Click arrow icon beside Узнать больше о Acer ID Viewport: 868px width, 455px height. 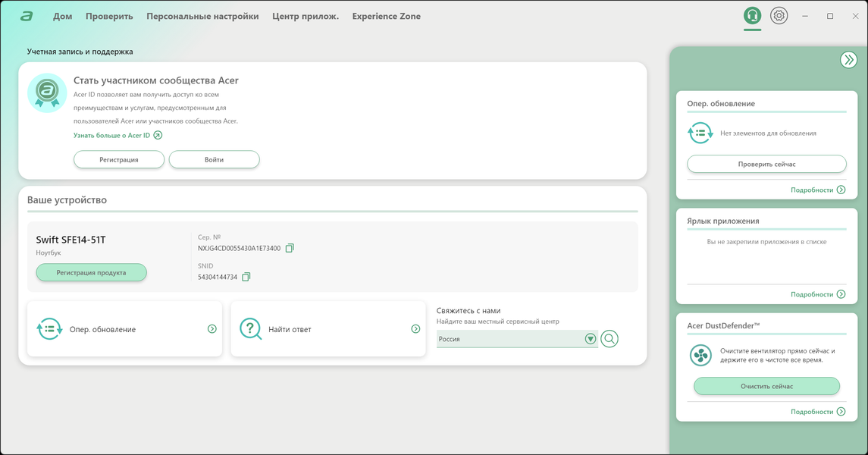pos(158,135)
